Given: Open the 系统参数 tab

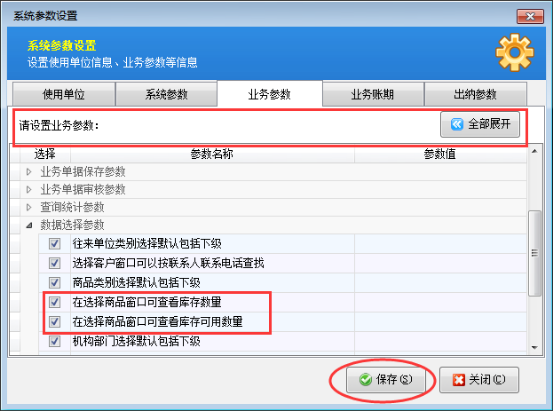Looking at the screenshot, I should point(166,94).
